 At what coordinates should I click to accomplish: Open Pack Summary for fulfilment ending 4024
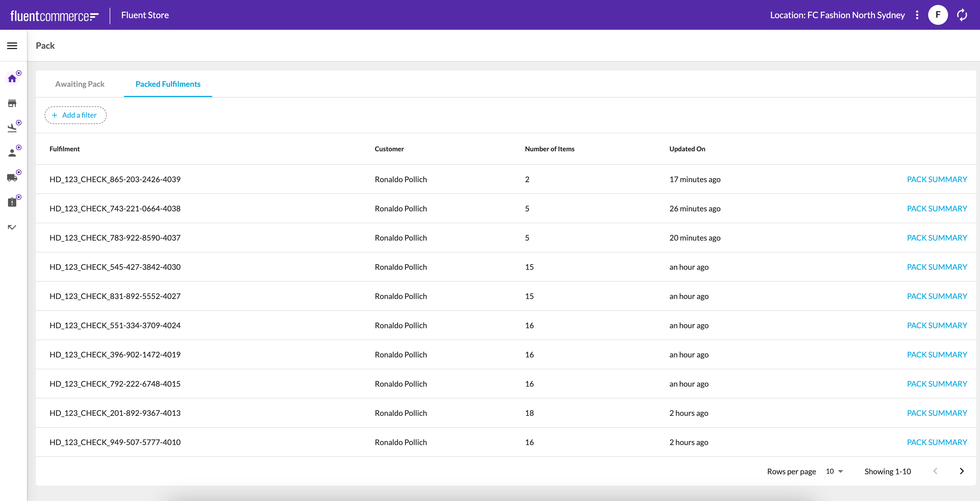click(x=937, y=325)
